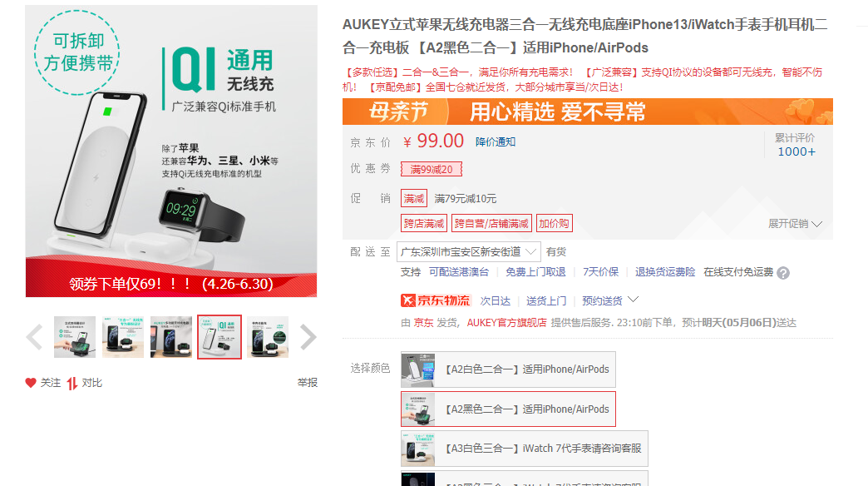
Task: Select fifth product thumbnail in carousel
Action: (x=268, y=337)
